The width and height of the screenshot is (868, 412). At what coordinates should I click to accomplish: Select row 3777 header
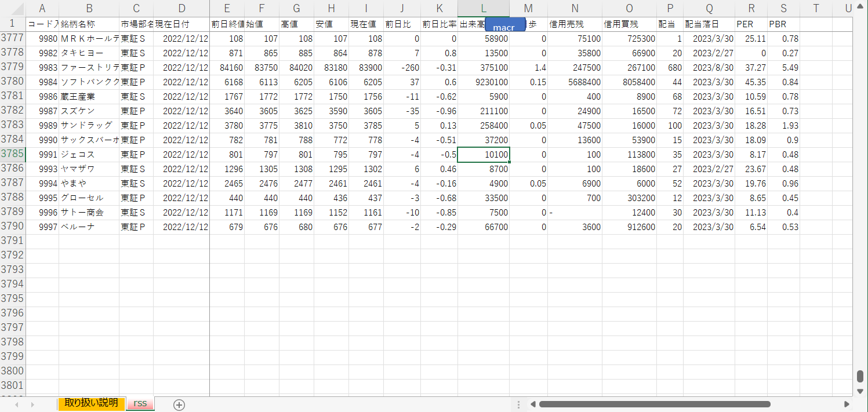13,39
